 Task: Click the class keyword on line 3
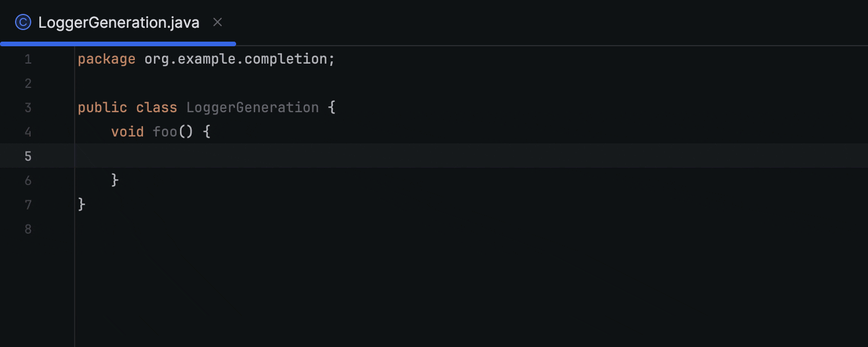[156, 107]
